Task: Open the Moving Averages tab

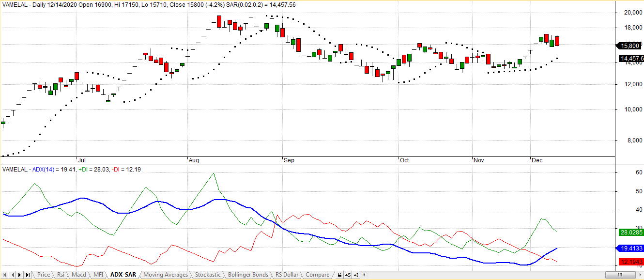Action: (166, 275)
